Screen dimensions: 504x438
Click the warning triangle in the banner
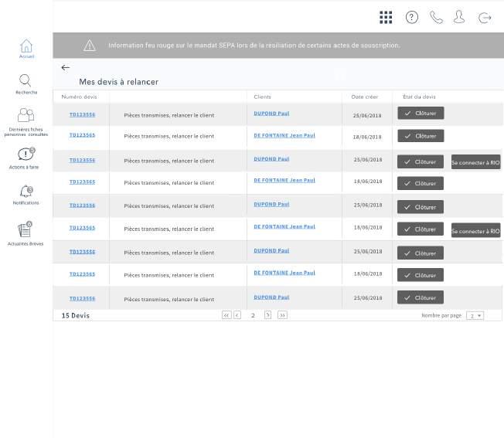90,46
